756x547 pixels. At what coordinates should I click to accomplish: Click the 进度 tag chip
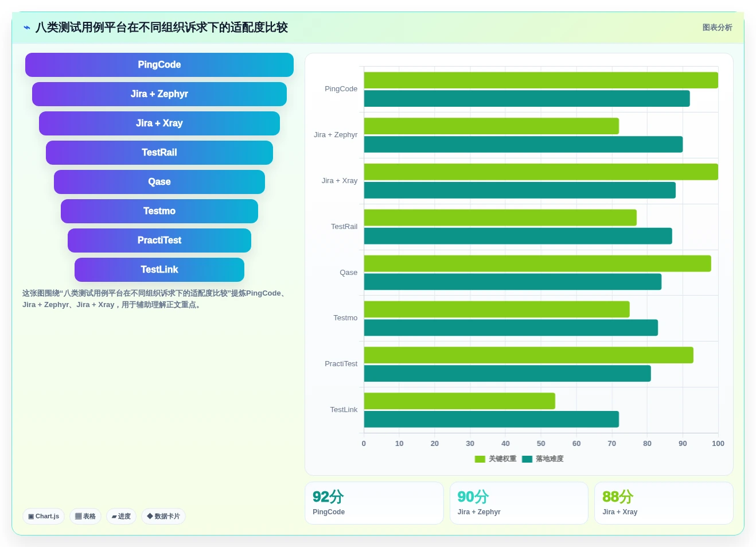pos(121,517)
